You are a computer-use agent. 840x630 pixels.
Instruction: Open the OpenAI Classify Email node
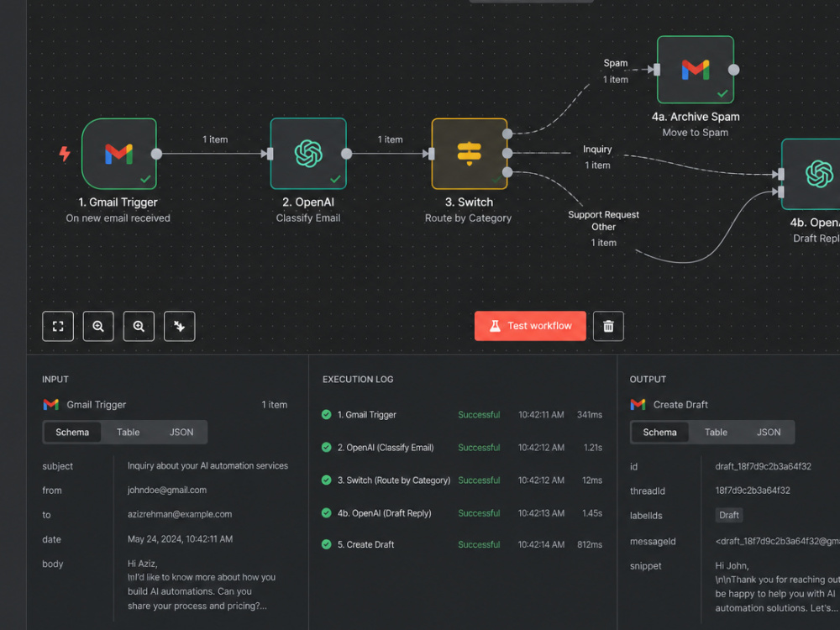[x=308, y=154]
